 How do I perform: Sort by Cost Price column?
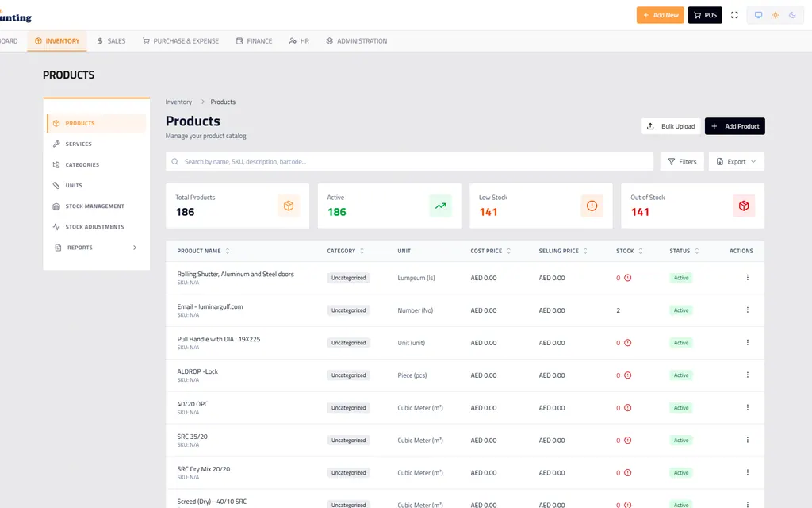click(491, 251)
